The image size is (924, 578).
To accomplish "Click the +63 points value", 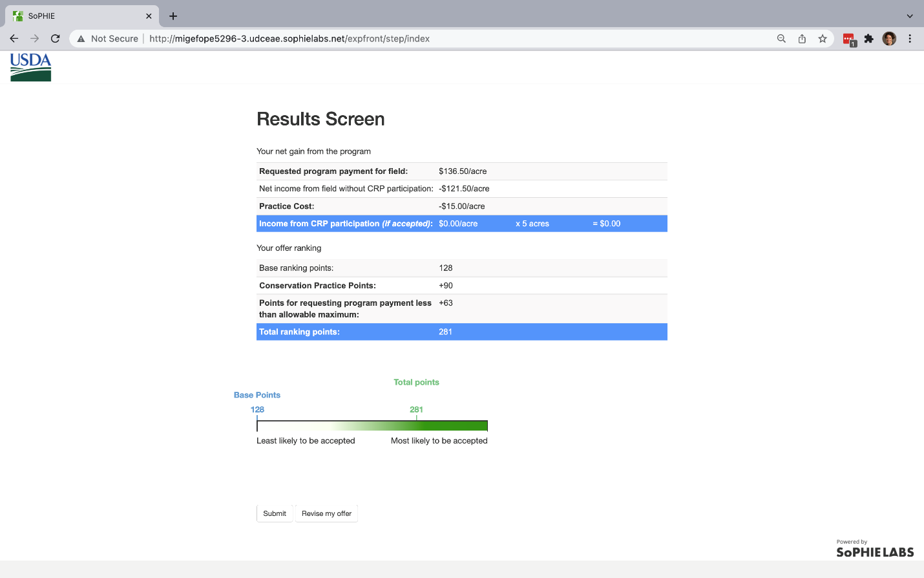I will pyautogui.click(x=446, y=303).
